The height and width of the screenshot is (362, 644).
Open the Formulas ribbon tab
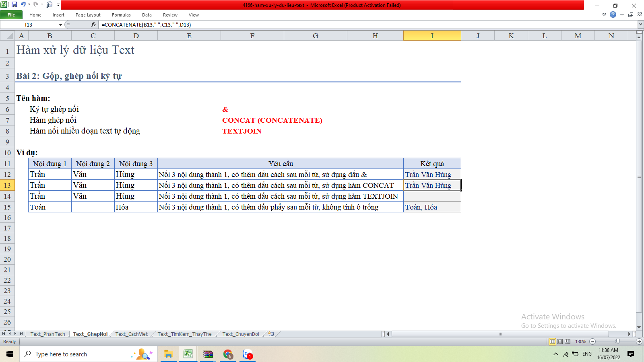click(121, 15)
